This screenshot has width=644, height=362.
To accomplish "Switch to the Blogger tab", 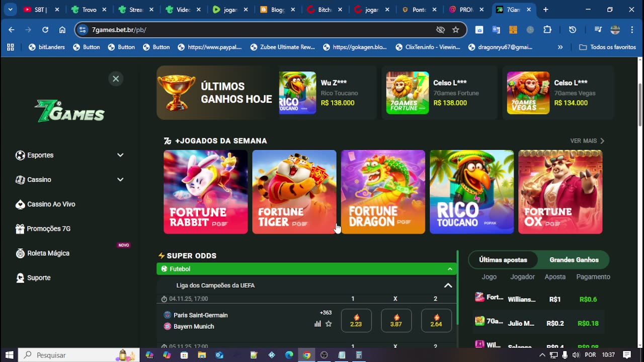I will click(278, 10).
